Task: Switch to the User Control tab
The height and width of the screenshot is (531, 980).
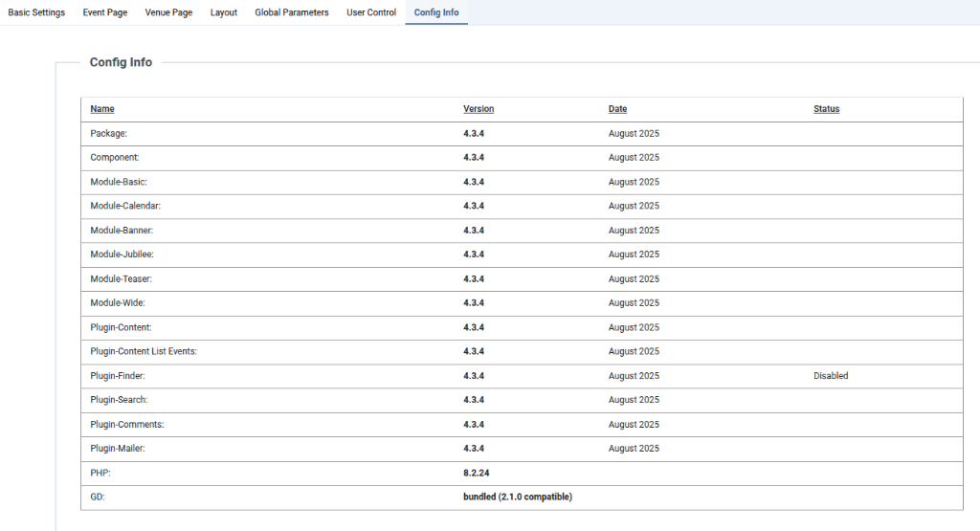Action: (x=371, y=12)
